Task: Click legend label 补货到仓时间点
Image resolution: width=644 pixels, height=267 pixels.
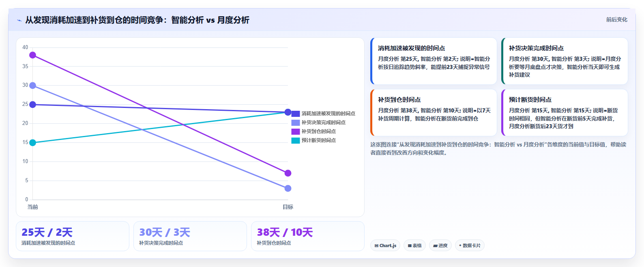Action: 319,131
